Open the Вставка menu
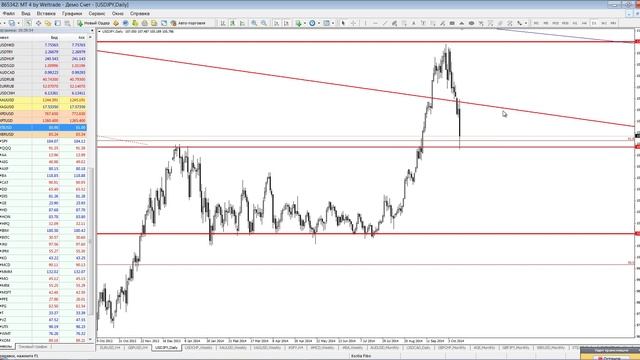Screen dimensions: 640x360 [x=46, y=13]
